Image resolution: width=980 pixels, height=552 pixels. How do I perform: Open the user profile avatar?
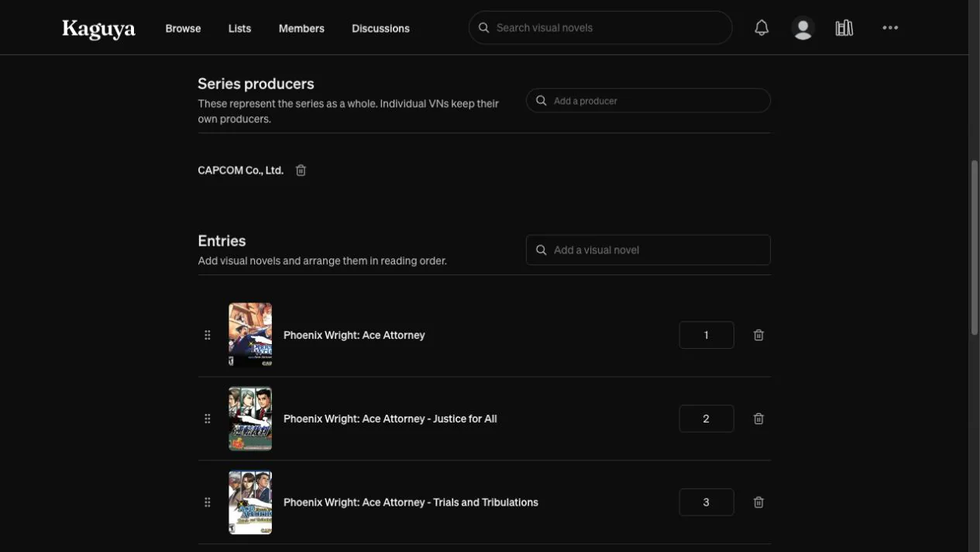pos(803,29)
